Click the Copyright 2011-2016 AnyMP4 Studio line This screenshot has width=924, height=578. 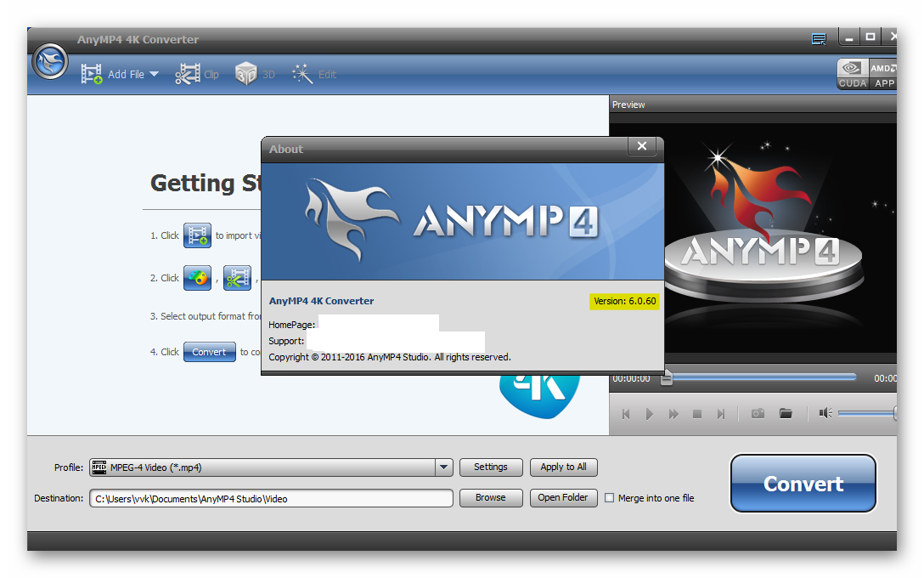tap(390, 357)
